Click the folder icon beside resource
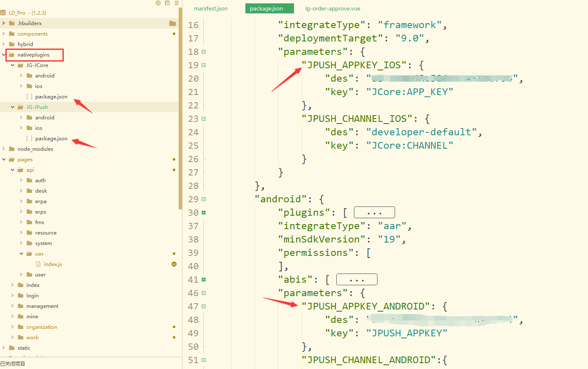Screen dimensions: 588x369 click(x=29, y=232)
